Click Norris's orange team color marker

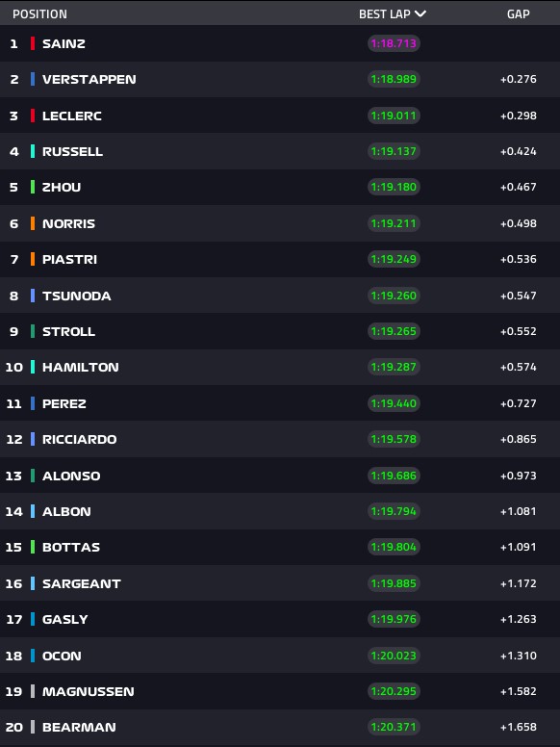[x=33, y=223]
